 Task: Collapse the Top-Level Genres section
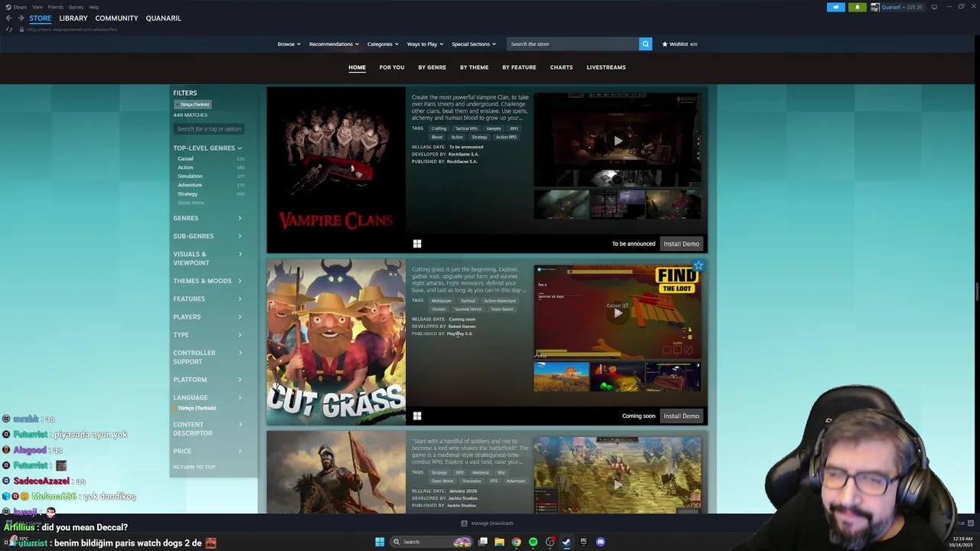click(x=207, y=148)
